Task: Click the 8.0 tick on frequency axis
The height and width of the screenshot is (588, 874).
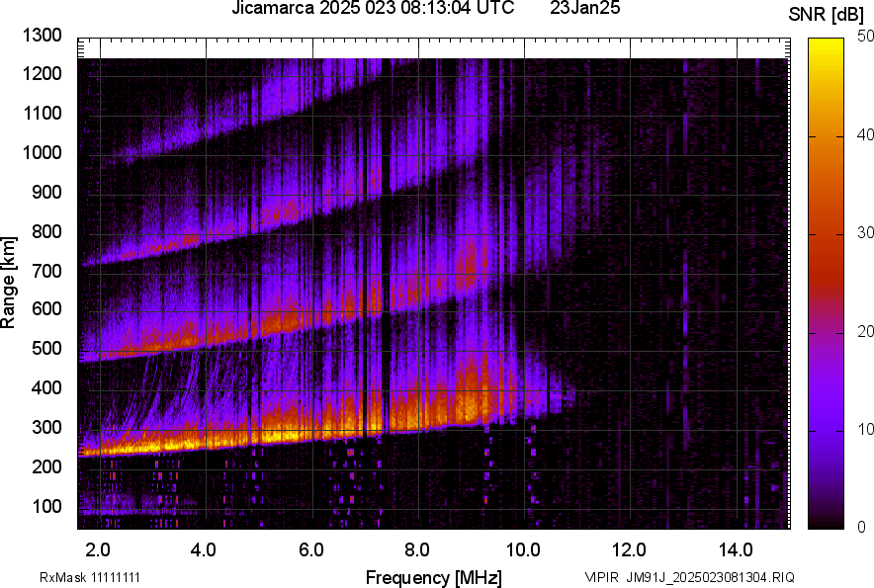Action: pyautogui.click(x=417, y=548)
